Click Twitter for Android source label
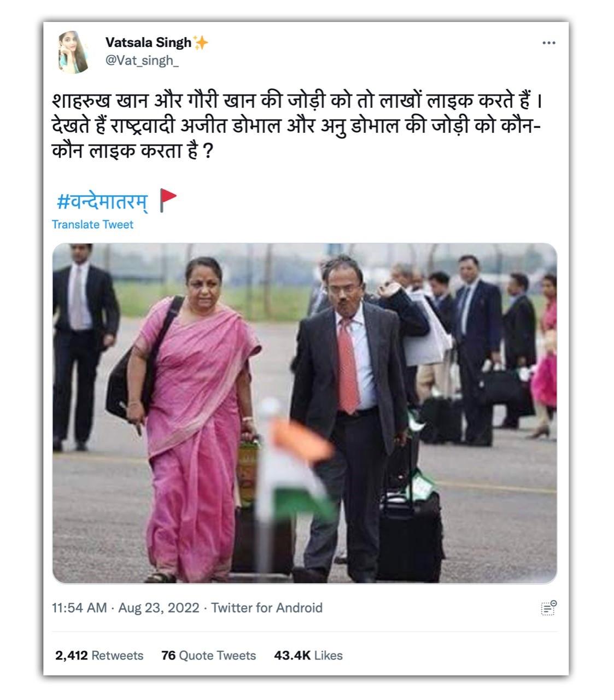Screen dimensions: 614x700 pyautogui.click(x=267, y=608)
